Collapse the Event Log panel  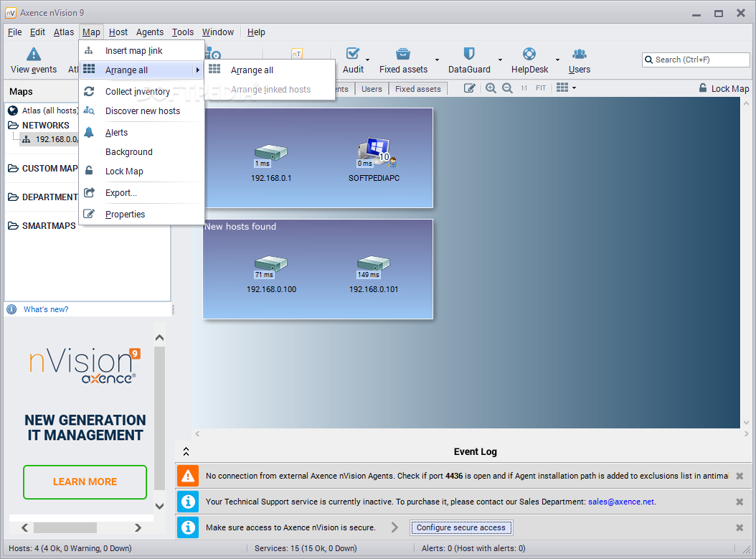point(186,451)
